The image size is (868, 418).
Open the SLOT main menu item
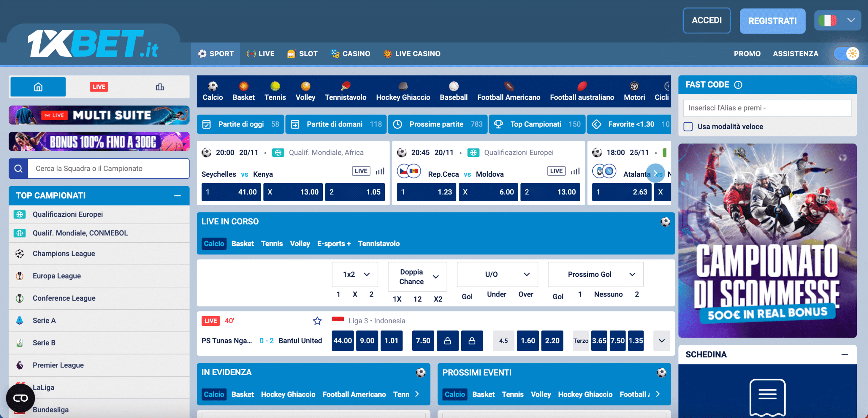click(x=302, y=54)
